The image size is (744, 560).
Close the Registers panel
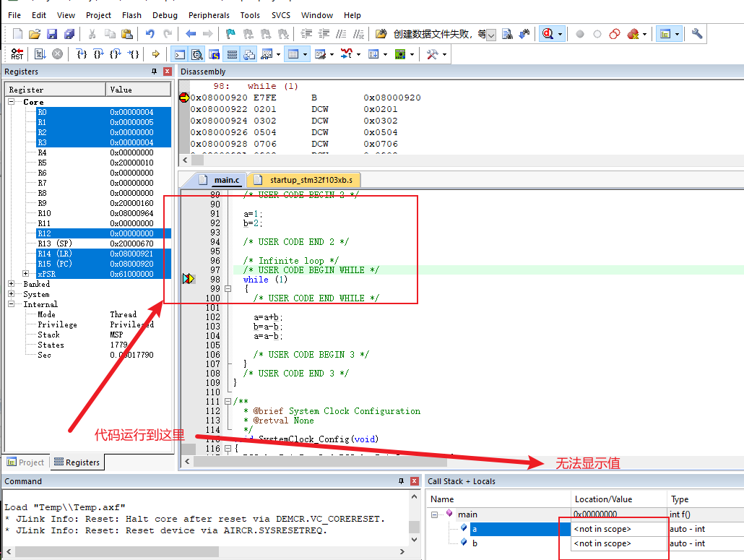click(x=168, y=72)
